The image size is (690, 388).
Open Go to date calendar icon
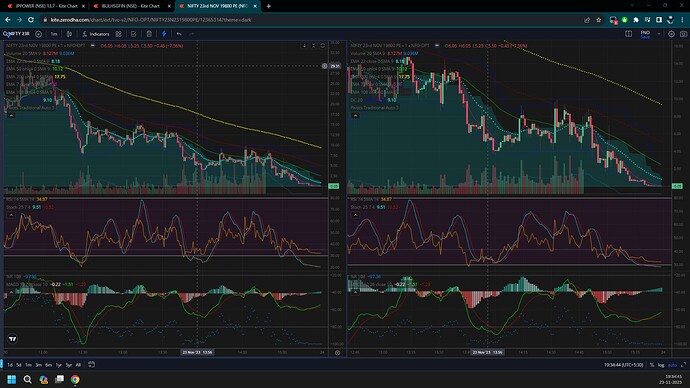[91, 364]
